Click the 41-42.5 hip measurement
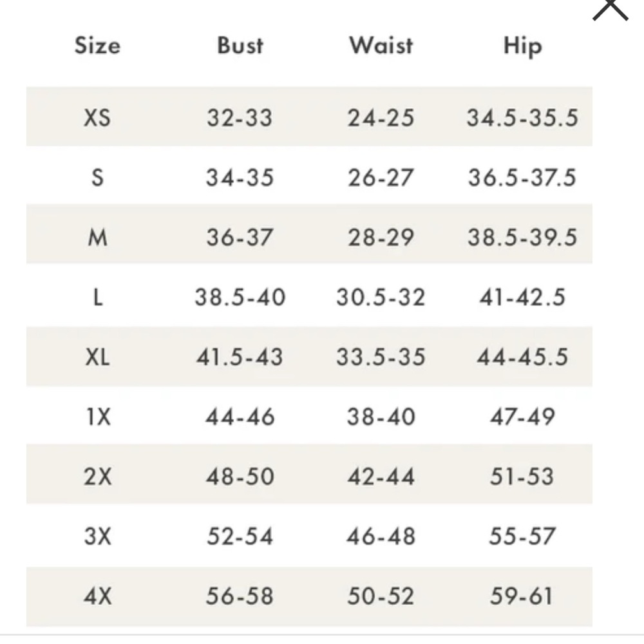 coord(522,298)
